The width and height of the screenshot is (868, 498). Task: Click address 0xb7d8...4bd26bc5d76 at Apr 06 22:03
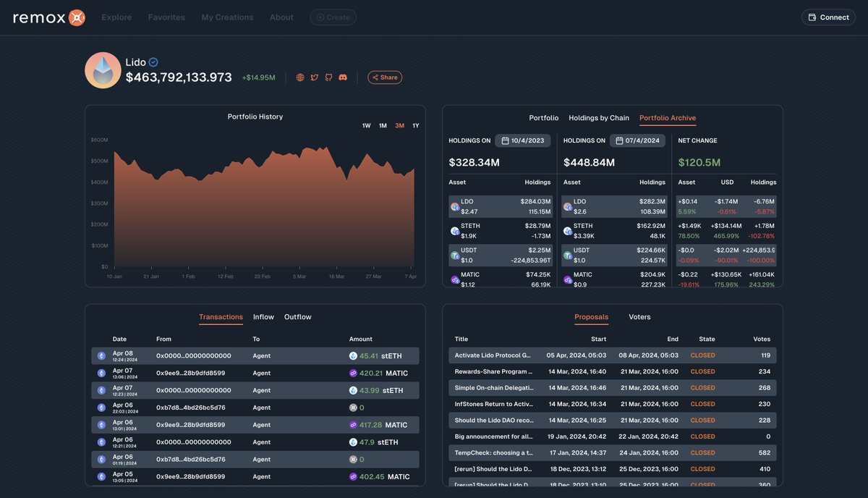191,408
